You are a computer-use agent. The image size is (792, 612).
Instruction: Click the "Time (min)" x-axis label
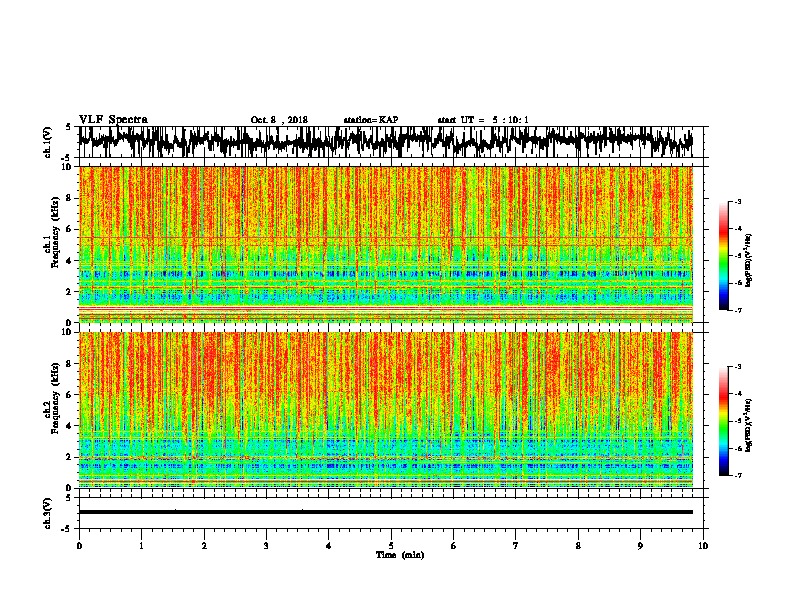(x=400, y=555)
